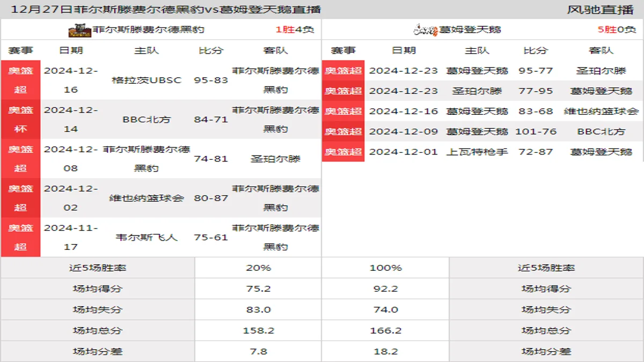Click the 奥篮超 badge in 75-61 row

pyautogui.click(x=20, y=237)
